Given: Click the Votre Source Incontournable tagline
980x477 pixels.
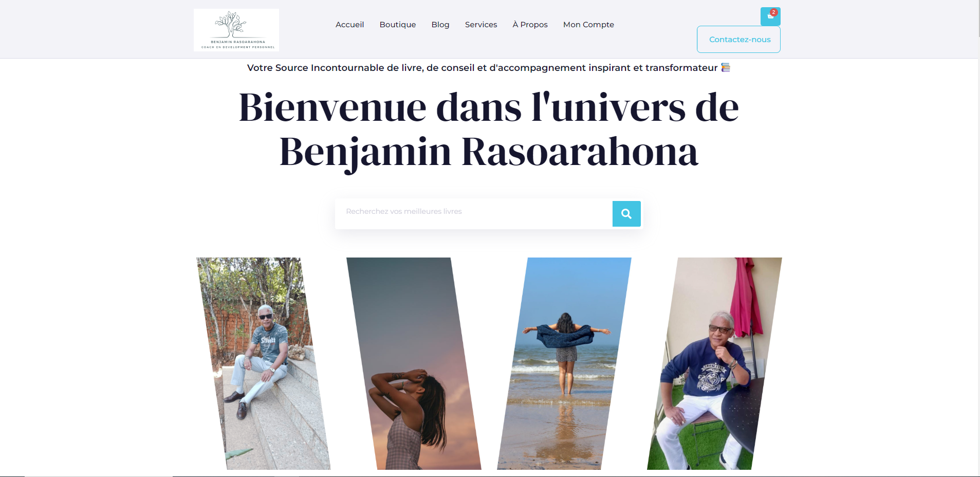Looking at the screenshot, I should tap(482, 68).
